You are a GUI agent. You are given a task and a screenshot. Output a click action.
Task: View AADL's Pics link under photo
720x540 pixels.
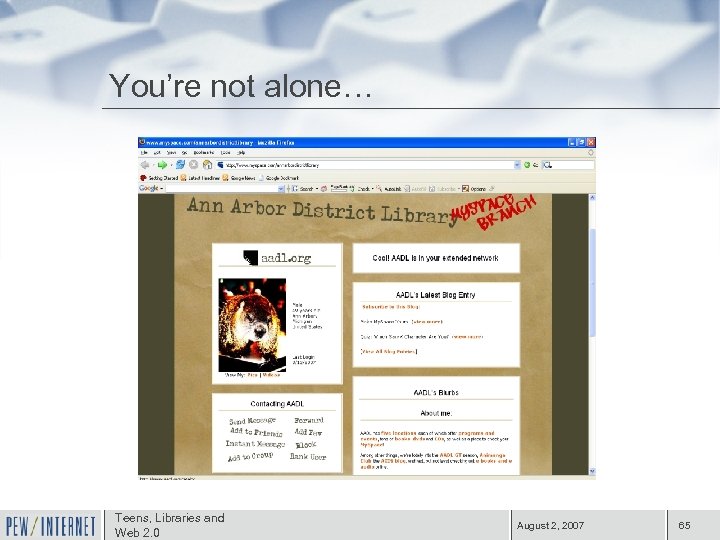coord(253,375)
